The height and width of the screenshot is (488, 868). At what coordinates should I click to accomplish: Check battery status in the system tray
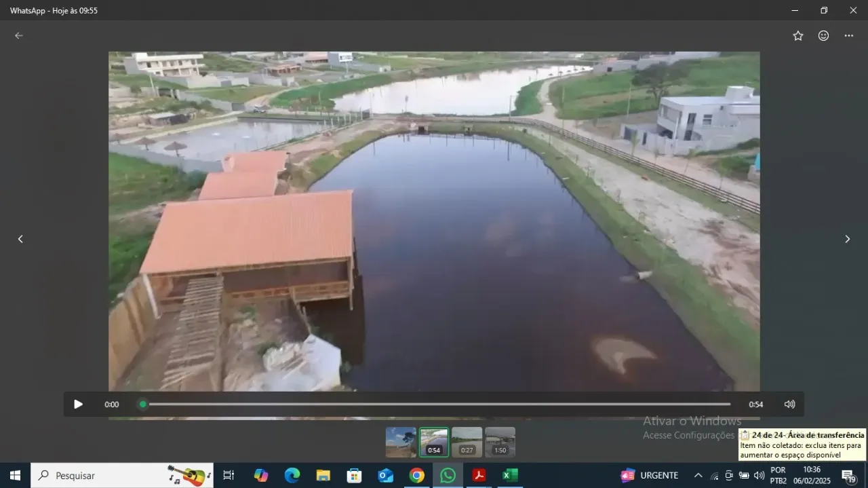[744, 476]
